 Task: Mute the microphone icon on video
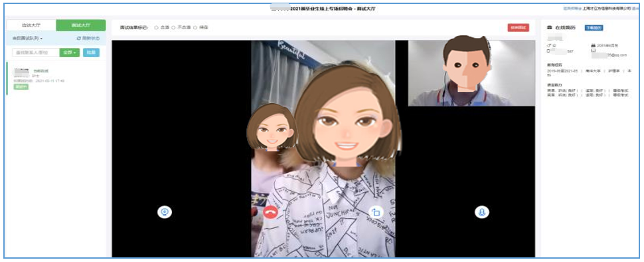point(482,212)
